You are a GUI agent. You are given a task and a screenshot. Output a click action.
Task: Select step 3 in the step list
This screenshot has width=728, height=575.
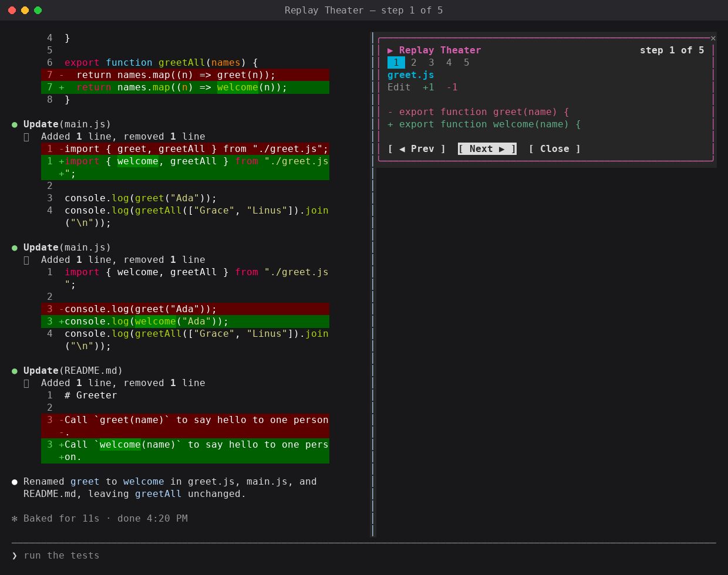432,63
